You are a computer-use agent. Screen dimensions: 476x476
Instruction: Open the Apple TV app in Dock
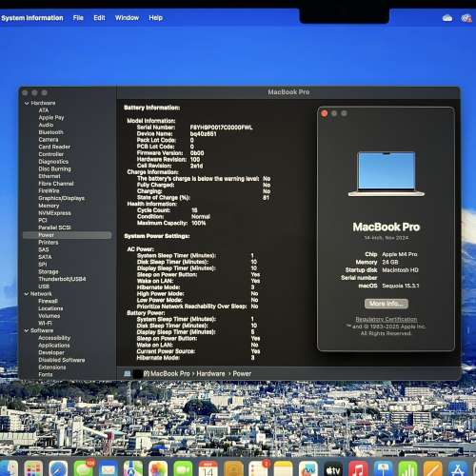pyautogui.click(x=333, y=468)
